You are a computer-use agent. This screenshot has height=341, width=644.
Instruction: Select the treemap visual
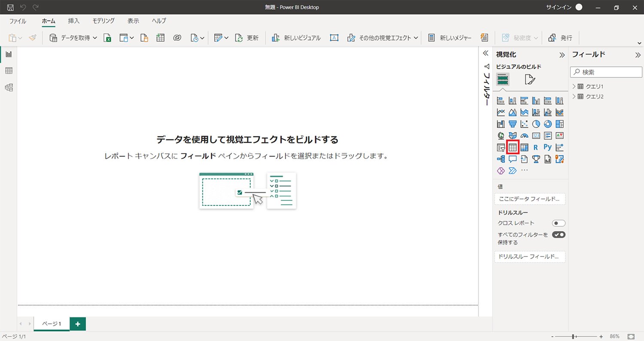559,124
